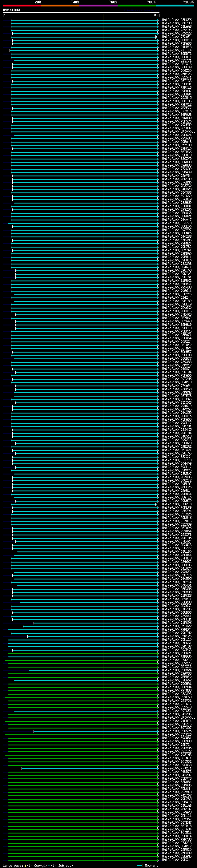Open the UniRef100_B9SLJ7 hit
This screenshot has height=868, width=197.
tap(177, 467)
